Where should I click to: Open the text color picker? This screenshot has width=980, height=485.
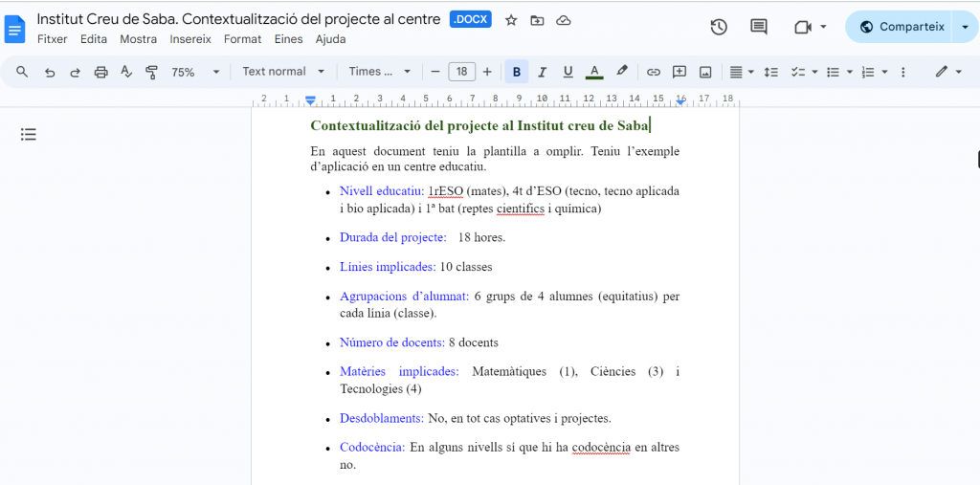click(594, 72)
